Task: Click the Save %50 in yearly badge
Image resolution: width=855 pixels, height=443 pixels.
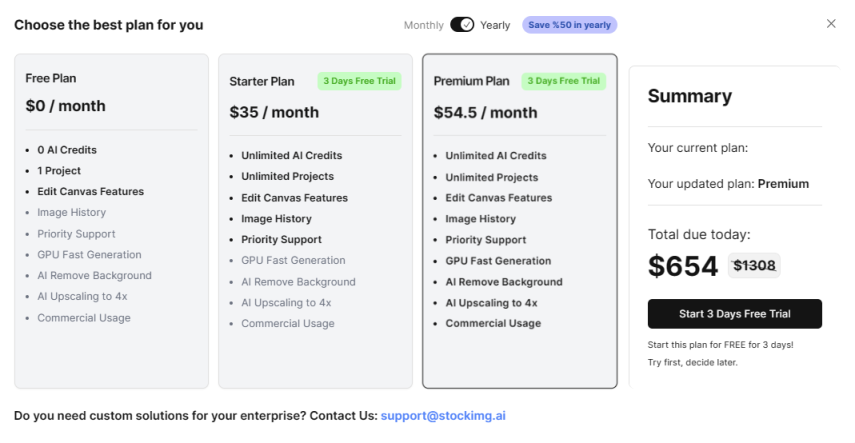Action: tap(569, 24)
